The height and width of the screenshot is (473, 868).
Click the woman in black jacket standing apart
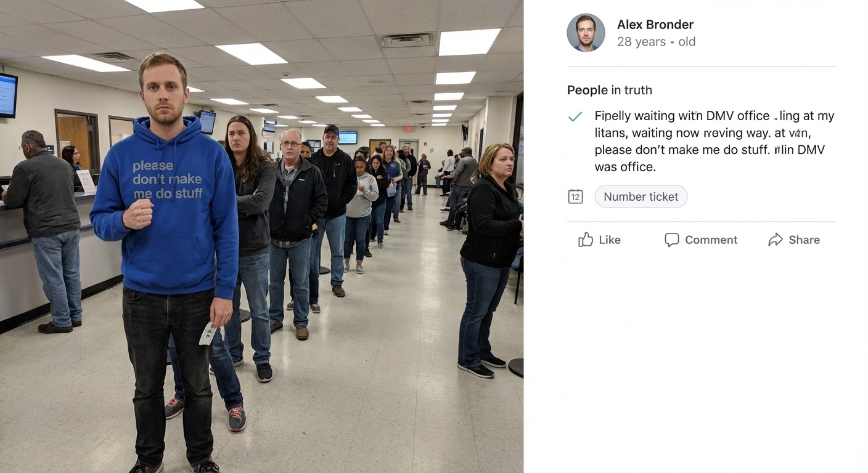tap(490, 260)
